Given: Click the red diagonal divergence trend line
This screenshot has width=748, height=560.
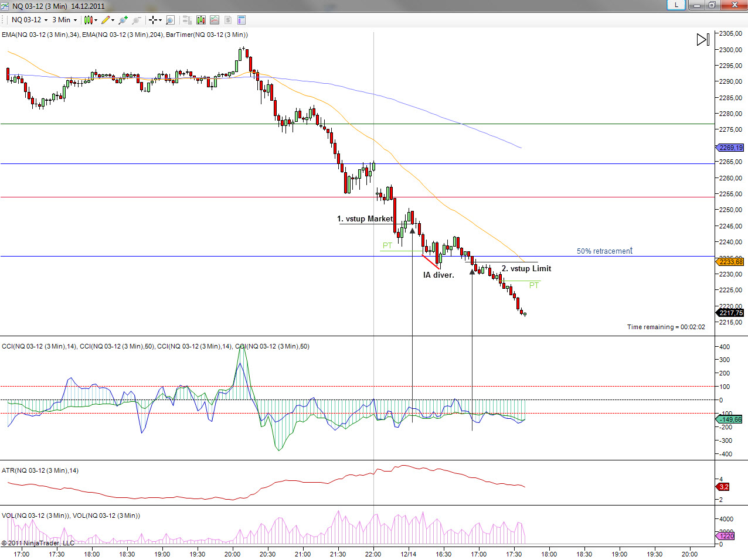Looking at the screenshot, I should click(x=431, y=262).
